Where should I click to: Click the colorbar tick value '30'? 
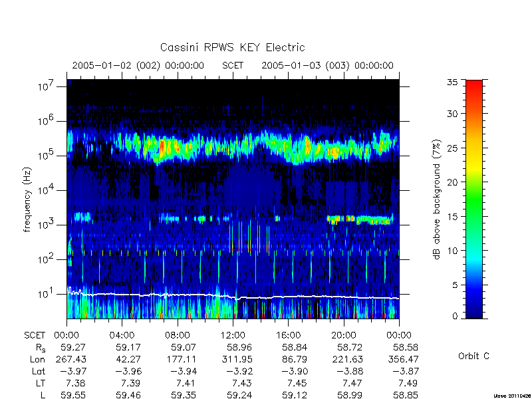pos(452,113)
